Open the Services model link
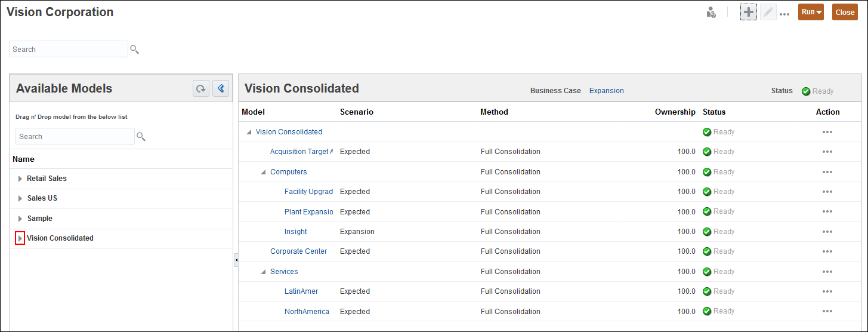This screenshot has width=868, height=332. (x=284, y=272)
